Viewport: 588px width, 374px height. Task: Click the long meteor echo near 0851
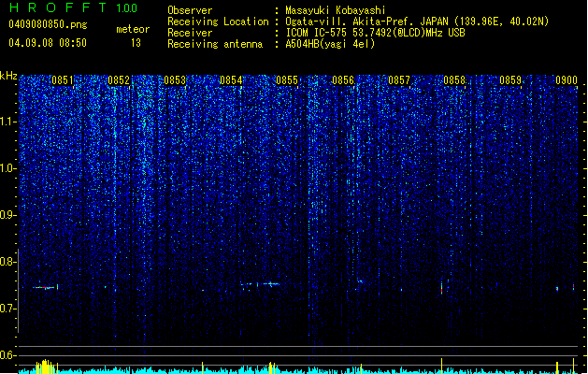[x=45, y=287]
